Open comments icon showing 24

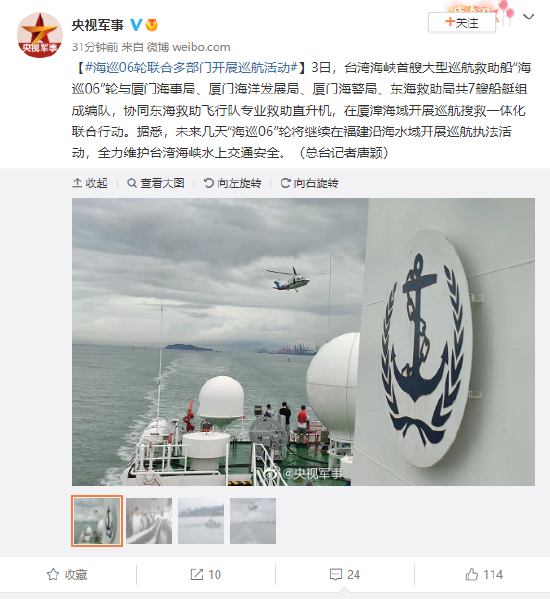point(345,575)
